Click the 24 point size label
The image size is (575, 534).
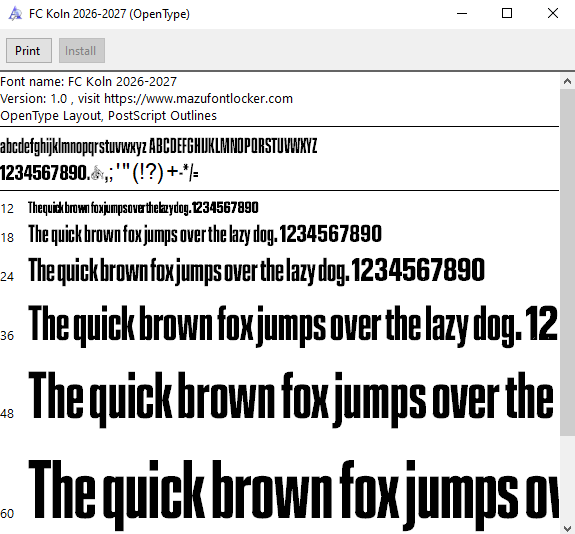pyautogui.click(x=7, y=277)
